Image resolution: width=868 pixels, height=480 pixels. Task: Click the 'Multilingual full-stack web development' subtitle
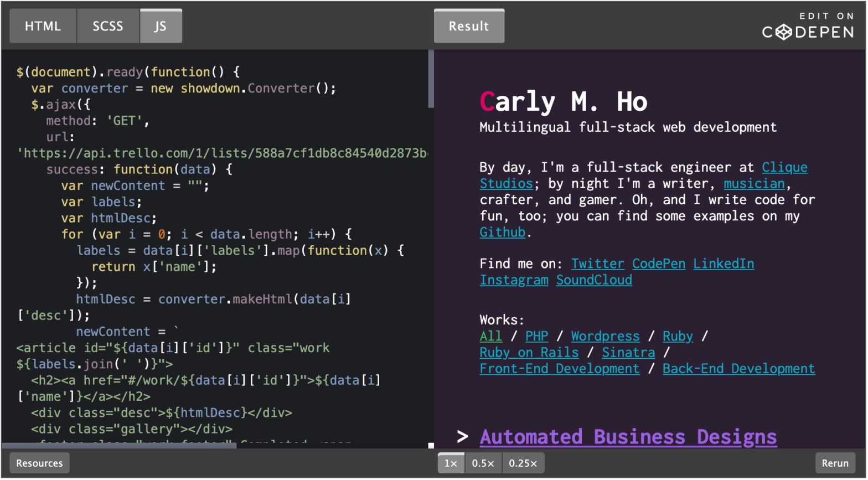628,127
